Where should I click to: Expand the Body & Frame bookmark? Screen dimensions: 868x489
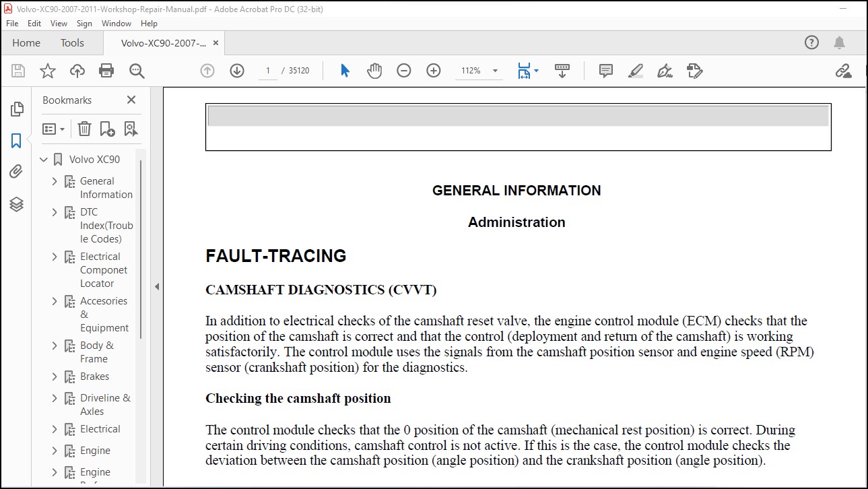point(55,346)
